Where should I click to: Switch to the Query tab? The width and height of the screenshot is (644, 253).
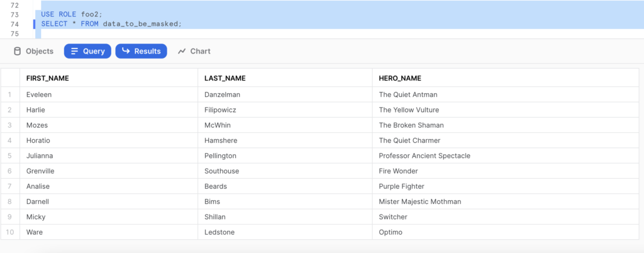(87, 52)
